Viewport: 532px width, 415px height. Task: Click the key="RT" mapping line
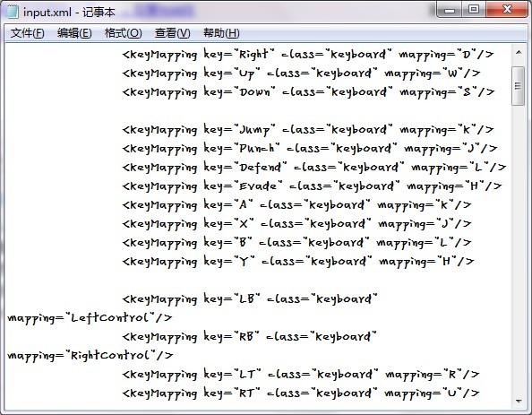(301, 393)
